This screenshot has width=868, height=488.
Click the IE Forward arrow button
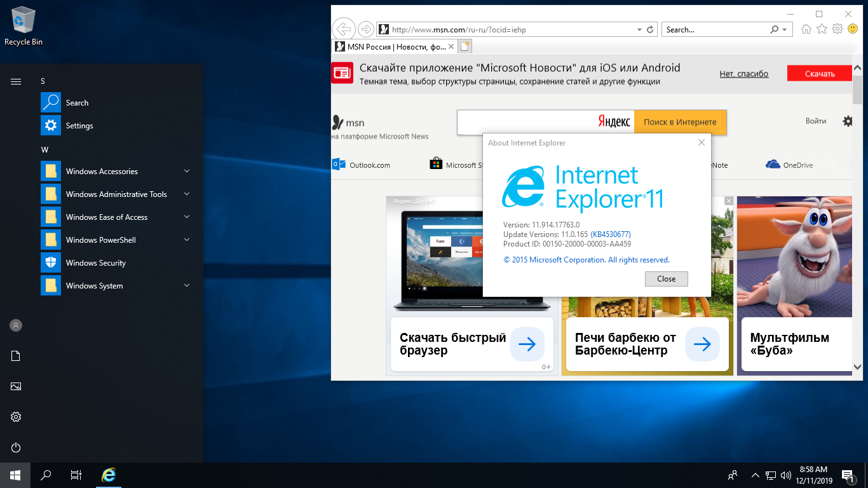365,29
